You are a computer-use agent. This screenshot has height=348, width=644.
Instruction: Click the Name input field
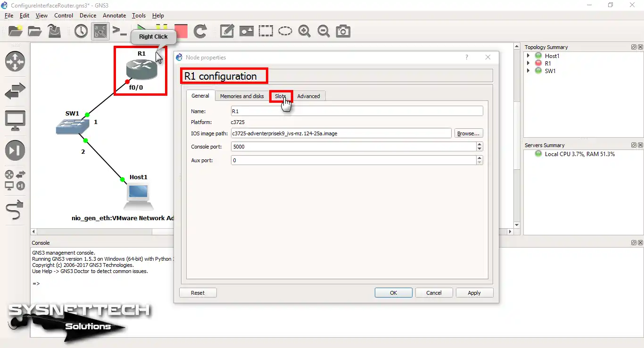click(357, 111)
